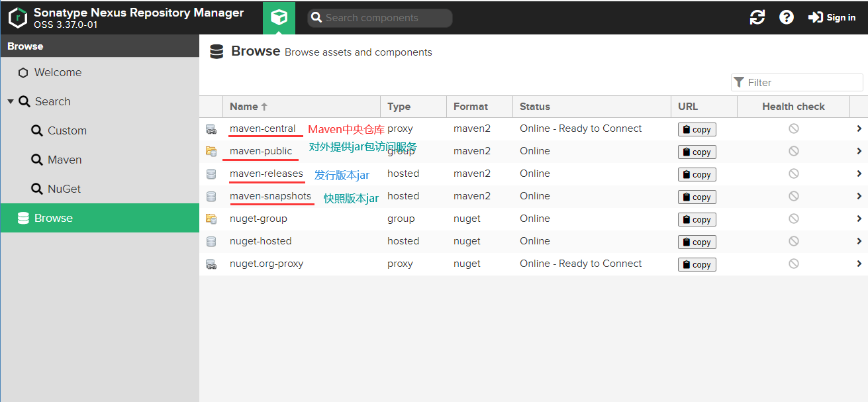The height and width of the screenshot is (402, 868).
Task: Open the Help question mark icon
Action: tap(787, 18)
